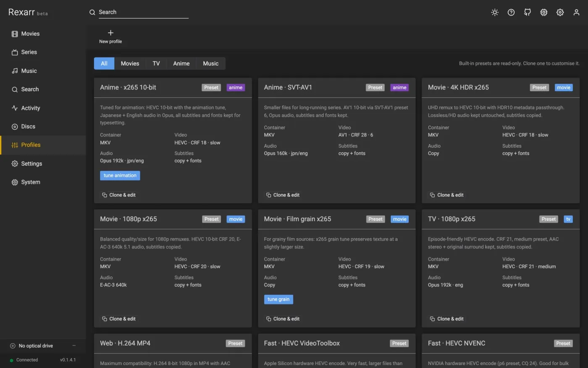Open the Search page in the sidebar
This screenshot has width=588, height=368.
(43, 89)
